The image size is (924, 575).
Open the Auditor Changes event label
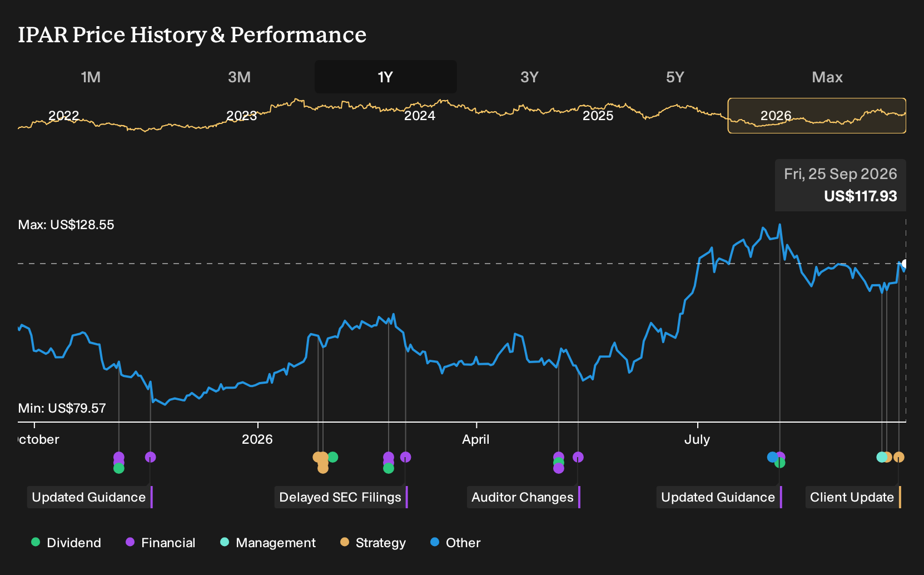(x=524, y=497)
